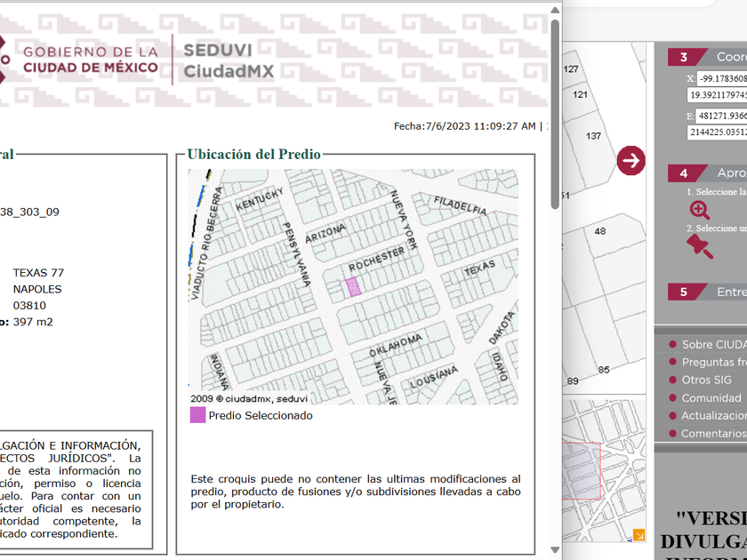Click the OKLAHOMA street label on map
Screen dimensions: 747x560
pyautogui.click(x=396, y=345)
